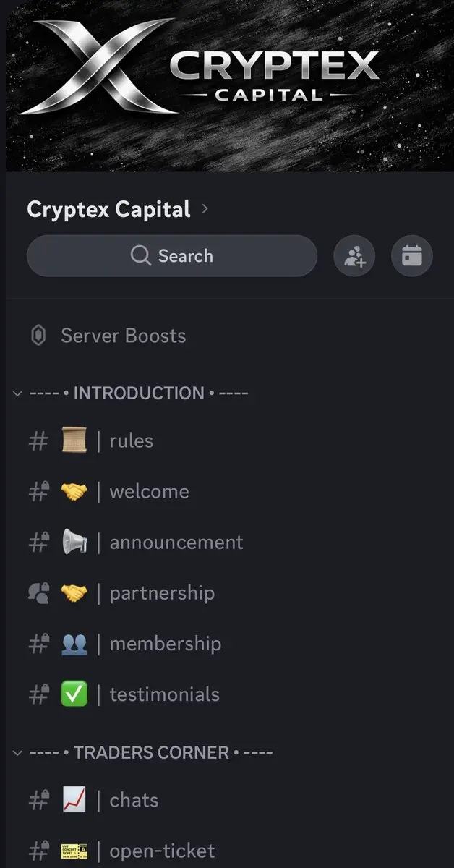Click the ticket emoji beside open-ticket
This screenshot has height=868, width=454.
(74, 851)
